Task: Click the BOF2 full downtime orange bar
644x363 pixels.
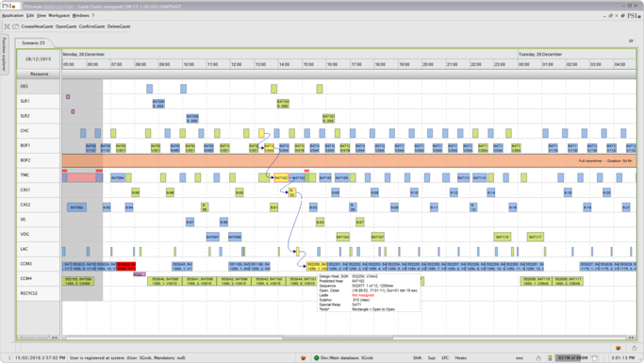Action: (x=349, y=160)
